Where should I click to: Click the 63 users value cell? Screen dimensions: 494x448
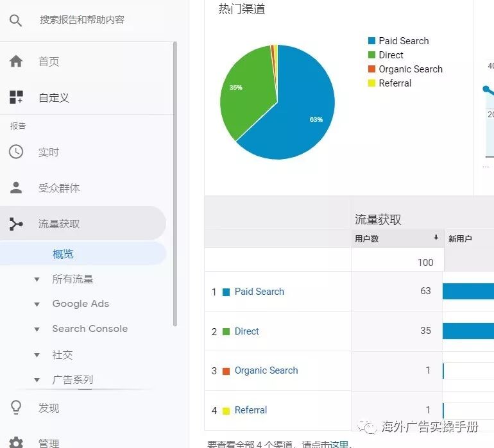[x=397, y=291]
